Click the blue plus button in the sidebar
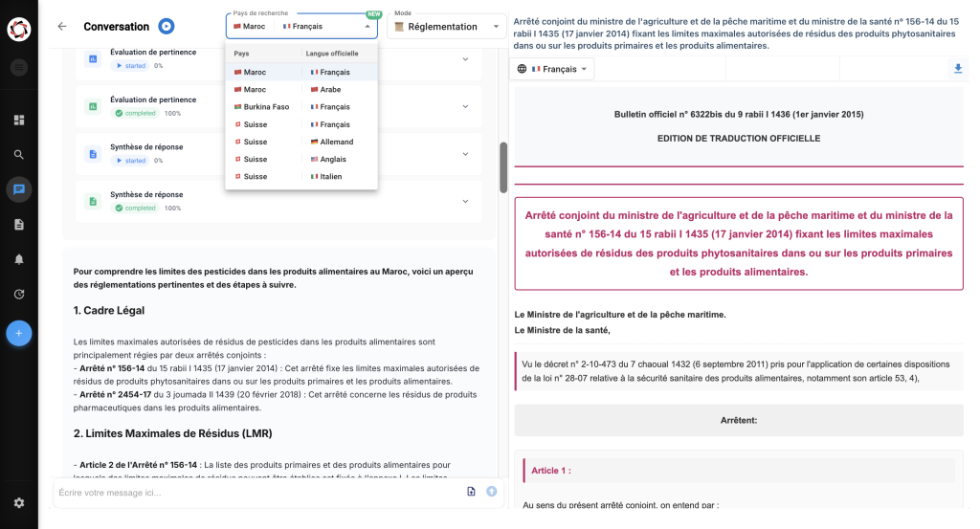This screenshot has width=980, height=529. [18, 333]
